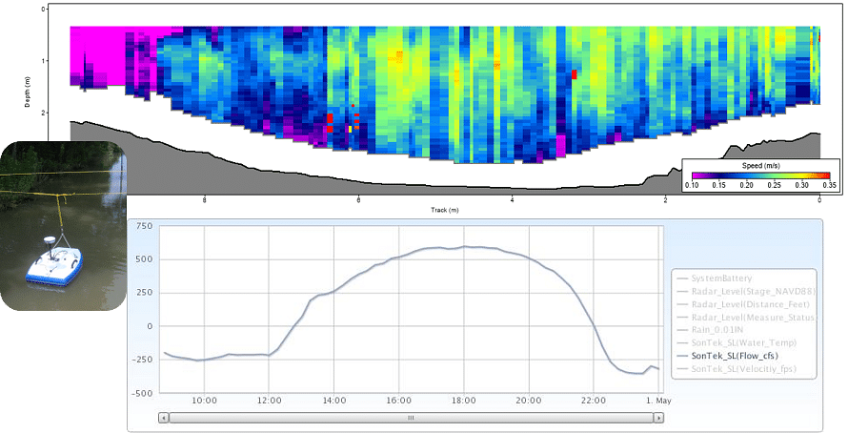Viewport: 868px width, 433px height.
Task: Click the Track (m) axis title
Action: tap(445, 210)
